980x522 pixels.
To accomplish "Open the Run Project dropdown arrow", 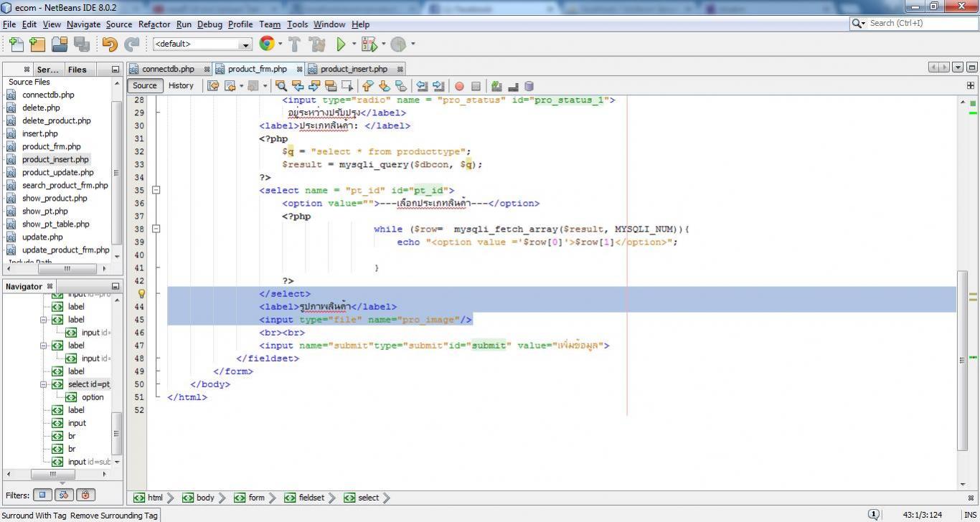I will pyautogui.click(x=354, y=44).
